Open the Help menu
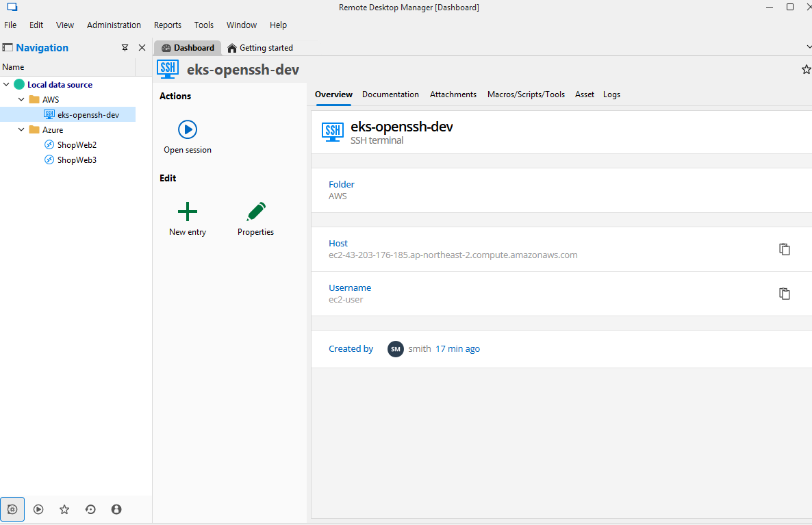Image resolution: width=812 pixels, height=525 pixels. 278,25
